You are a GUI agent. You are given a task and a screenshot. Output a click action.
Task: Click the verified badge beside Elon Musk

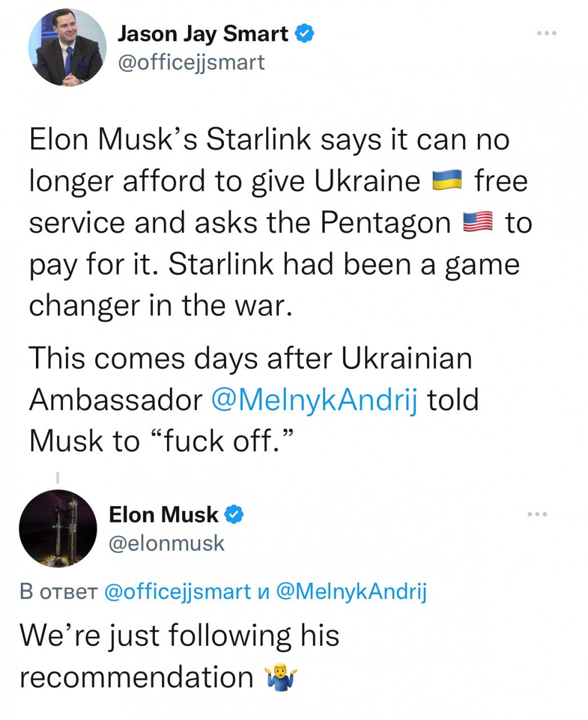234,514
